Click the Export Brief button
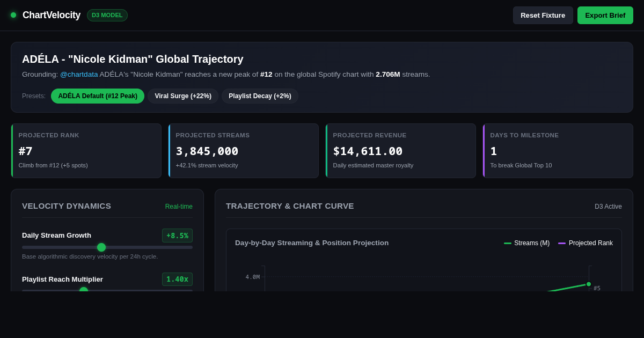 tap(605, 15)
